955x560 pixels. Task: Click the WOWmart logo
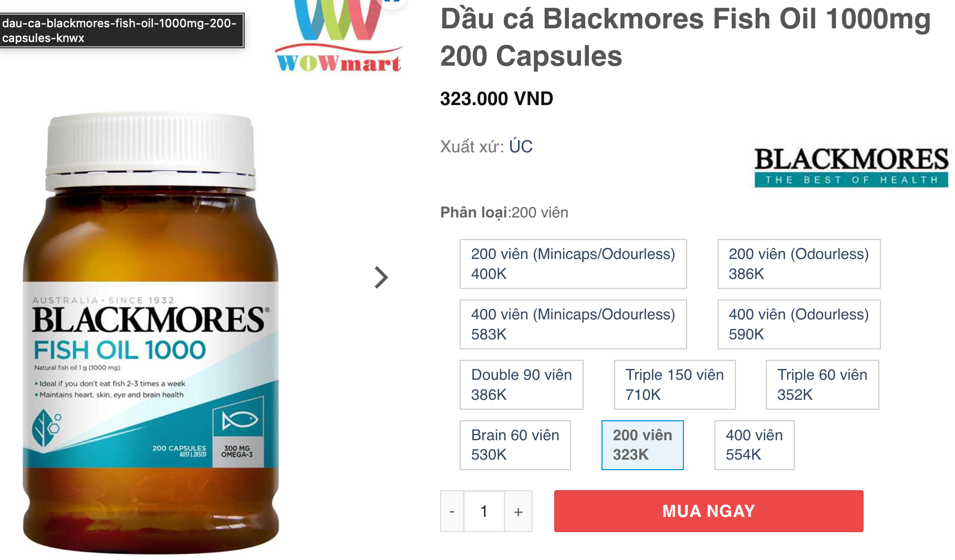tap(339, 36)
